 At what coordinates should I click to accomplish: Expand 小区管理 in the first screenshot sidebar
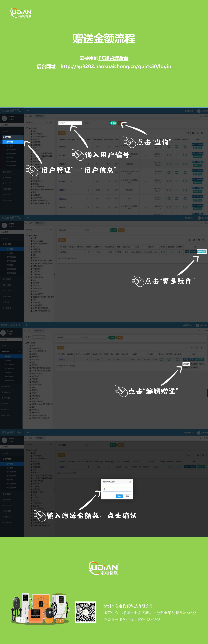pos(12,177)
